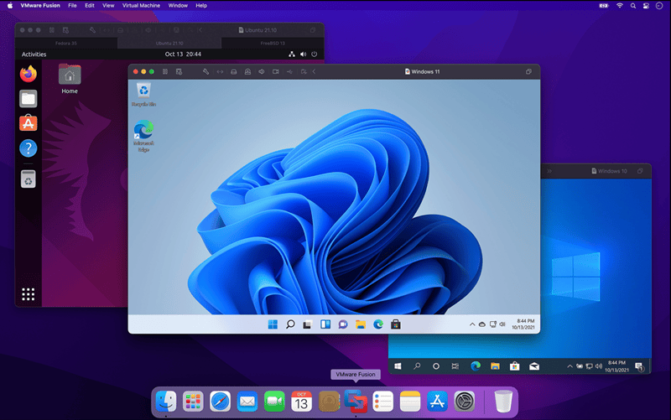Screen dimensions: 671x420
Task: Click the sound device icon in Windows 11 toolbar
Action: 261,71
